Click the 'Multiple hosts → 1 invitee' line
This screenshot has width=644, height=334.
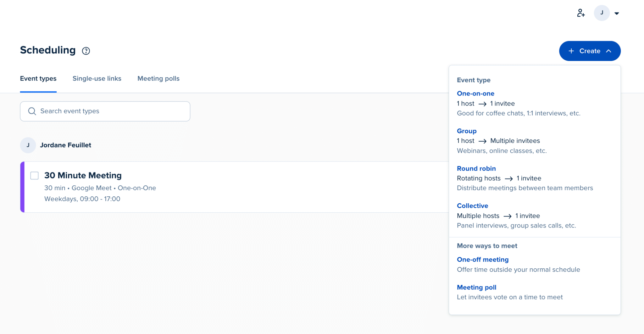coord(498,216)
